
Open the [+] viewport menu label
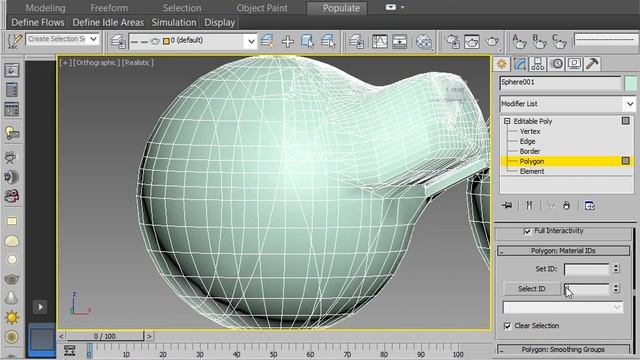point(65,62)
